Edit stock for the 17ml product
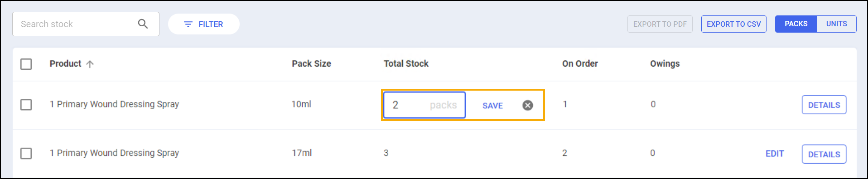The height and width of the screenshot is (179, 868). pyautogui.click(x=775, y=154)
